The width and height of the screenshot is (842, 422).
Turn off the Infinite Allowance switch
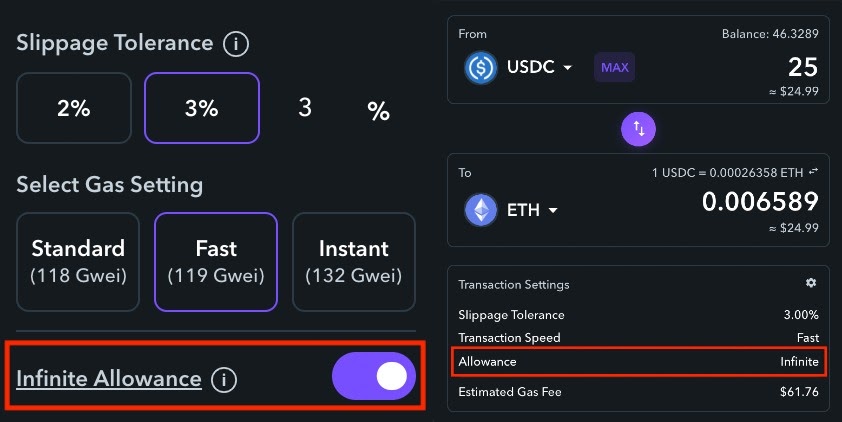374,376
